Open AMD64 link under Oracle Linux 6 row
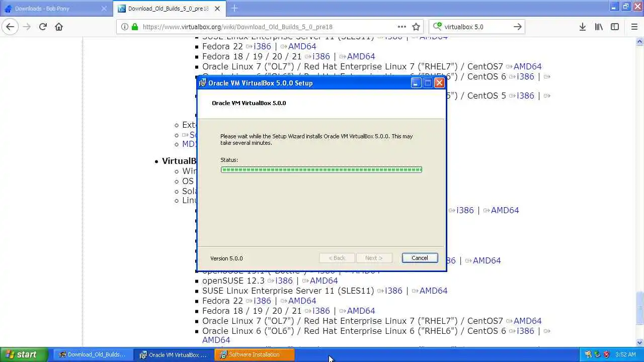This screenshot has height=362, width=644. (216, 340)
